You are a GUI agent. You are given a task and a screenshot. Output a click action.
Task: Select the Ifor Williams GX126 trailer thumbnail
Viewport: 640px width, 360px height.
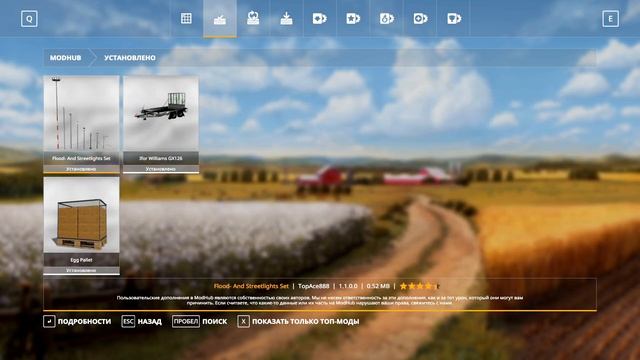click(161, 113)
